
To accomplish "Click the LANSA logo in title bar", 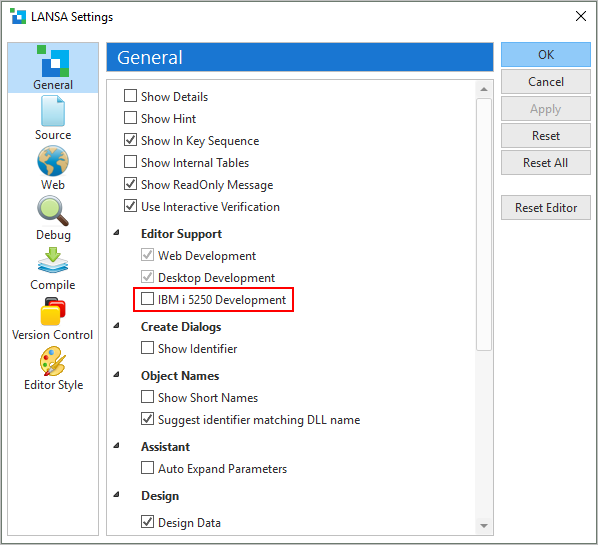I will click(x=18, y=16).
